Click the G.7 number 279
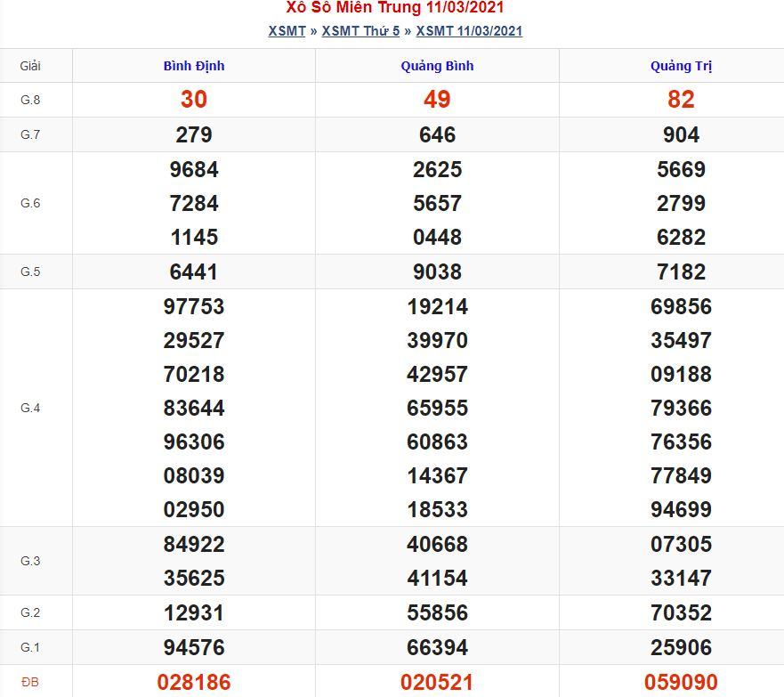 click(194, 134)
